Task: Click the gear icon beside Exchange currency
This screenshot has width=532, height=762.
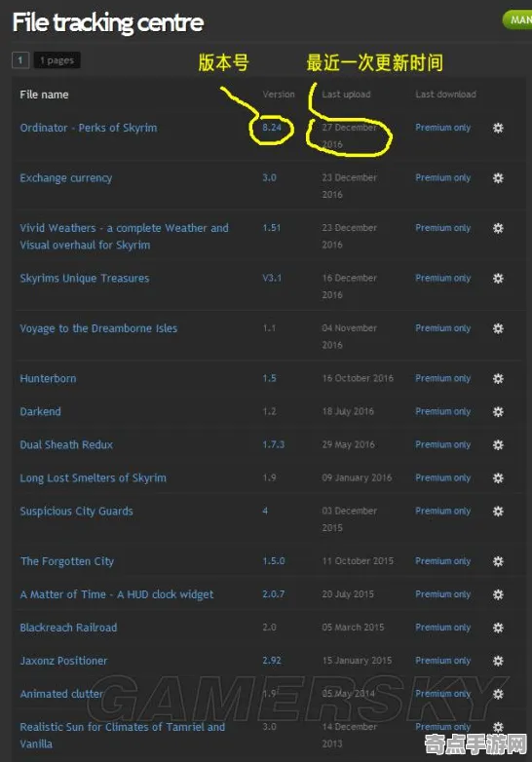Action: point(498,178)
